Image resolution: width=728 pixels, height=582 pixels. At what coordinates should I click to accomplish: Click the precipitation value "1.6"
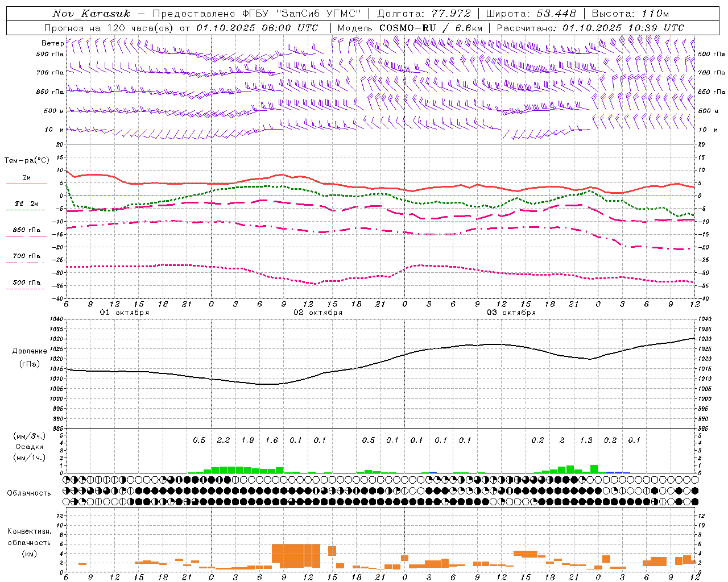tap(272, 440)
